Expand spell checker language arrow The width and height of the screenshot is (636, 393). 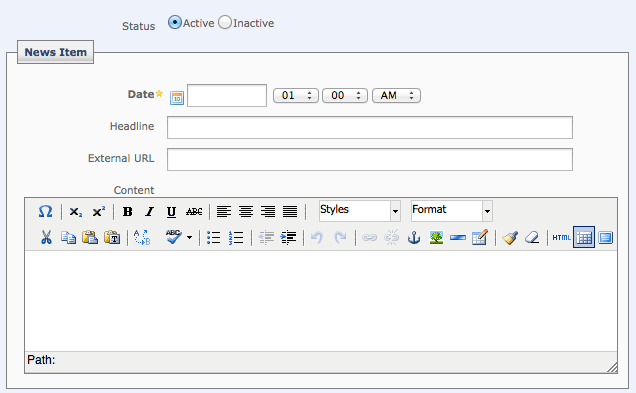[x=189, y=237]
